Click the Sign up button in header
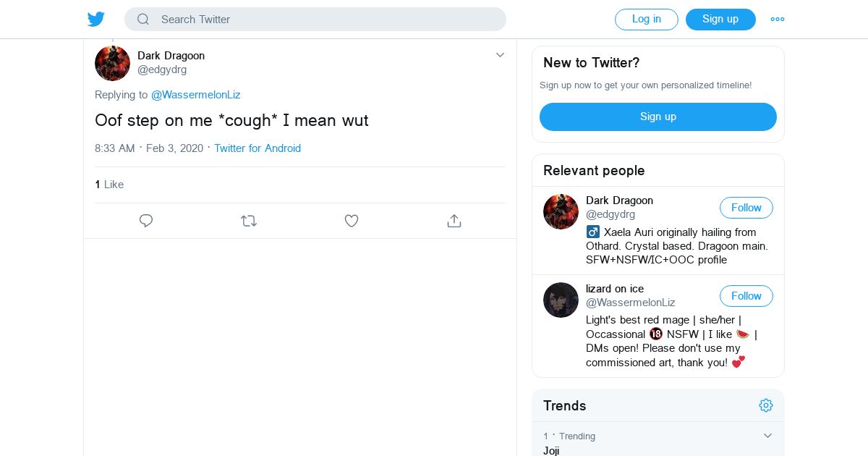Image resolution: width=868 pixels, height=456 pixels. [720, 20]
